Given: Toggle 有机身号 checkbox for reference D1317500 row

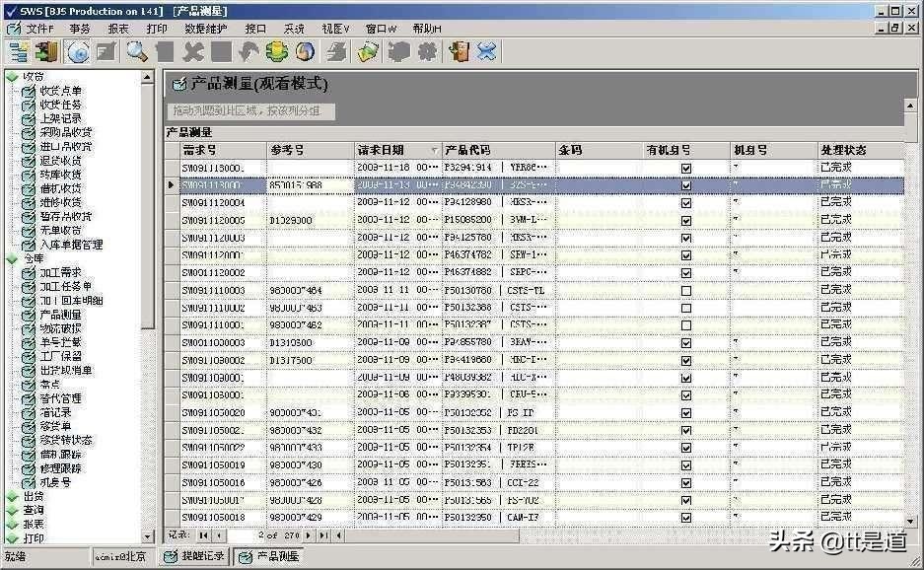Looking at the screenshot, I should (x=686, y=360).
